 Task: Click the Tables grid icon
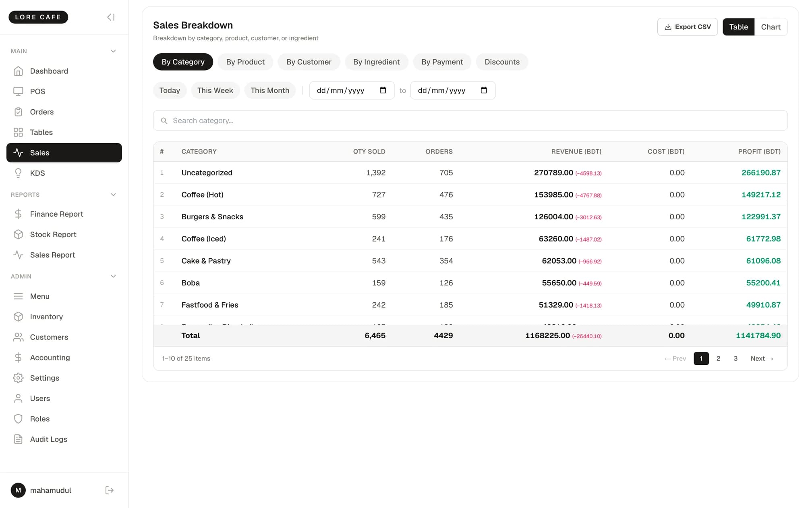(18, 132)
